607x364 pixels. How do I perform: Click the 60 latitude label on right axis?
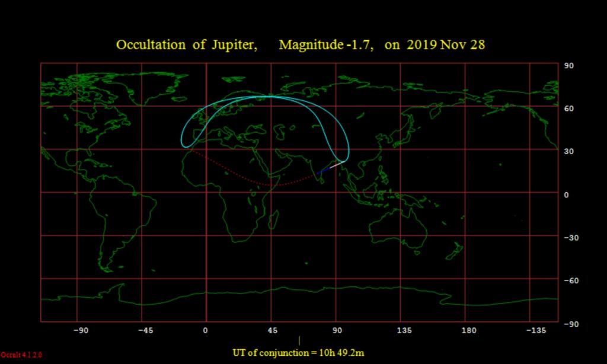pos(567,108)
